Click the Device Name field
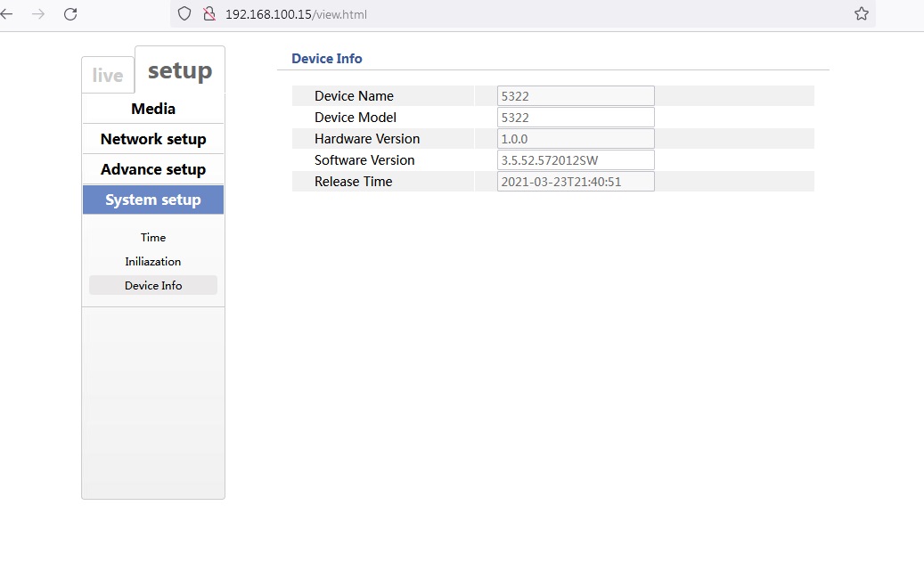924x587 pixels. (576, 96)
